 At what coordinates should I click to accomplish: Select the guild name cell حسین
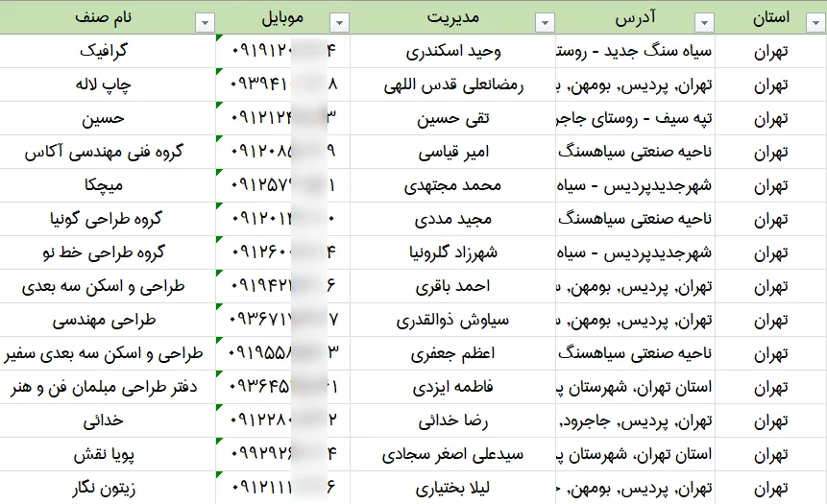[108, 118]
